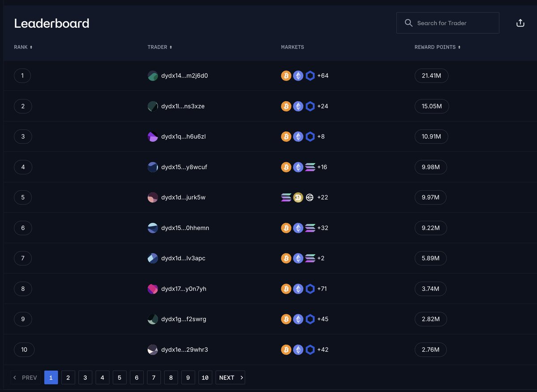The height and width of the screenshot is (392, 537).
Task: Click the magnifier icon in the search box
Action: click(409, 23)
